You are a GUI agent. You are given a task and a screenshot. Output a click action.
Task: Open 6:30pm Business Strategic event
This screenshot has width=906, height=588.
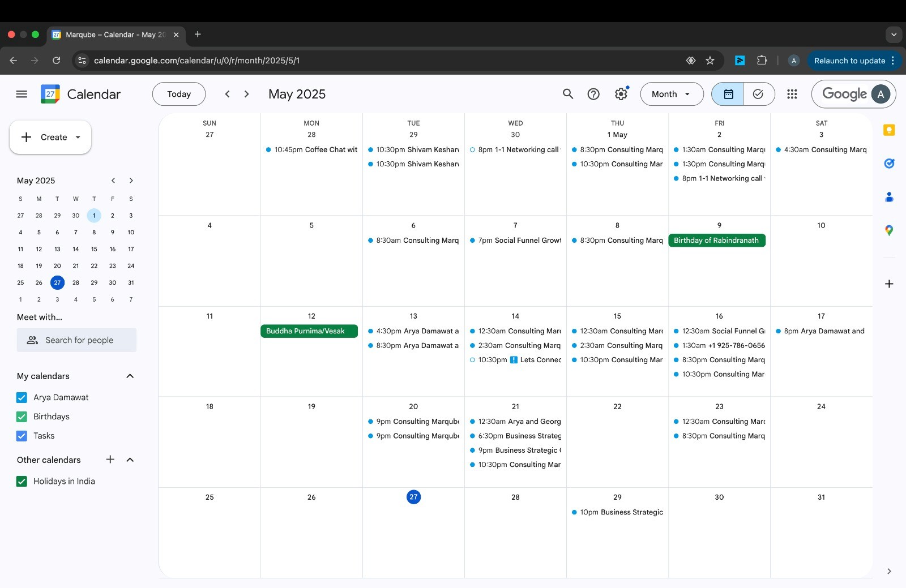pyautogui.click(x=515, y=436)
